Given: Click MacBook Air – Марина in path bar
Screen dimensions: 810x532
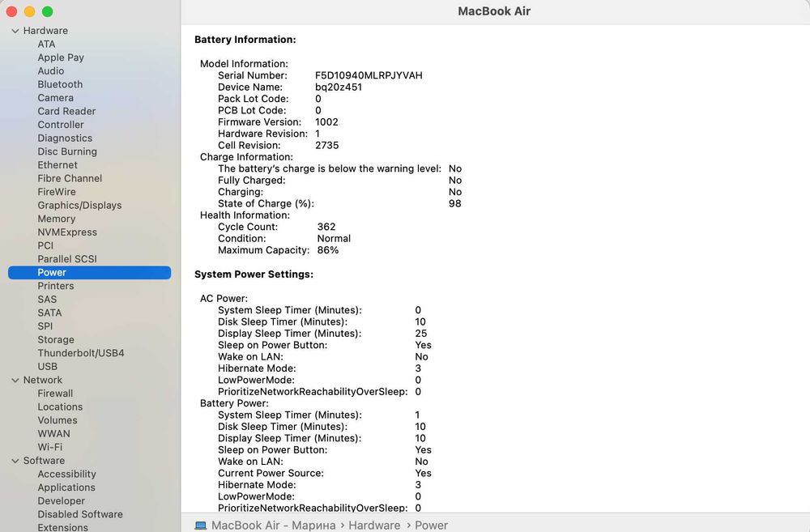Looking at the screenshot, I should coord(273,526).
